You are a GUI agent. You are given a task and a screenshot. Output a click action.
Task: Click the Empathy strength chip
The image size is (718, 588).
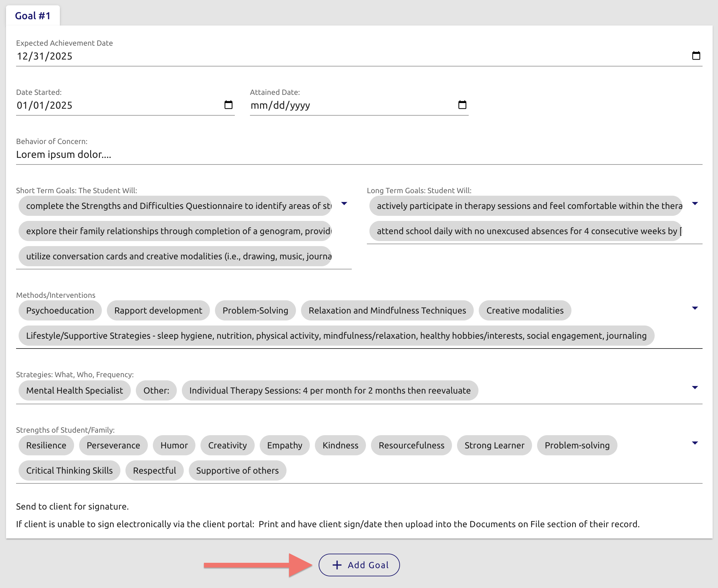tap(285, 445)
